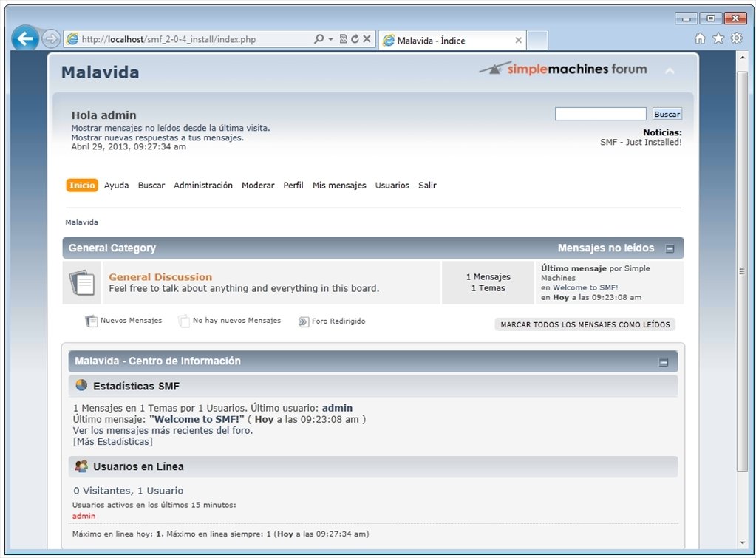This screenshot has height=558, width=756.
Task: Click the browser Home icon
Action: pos(700,38)
